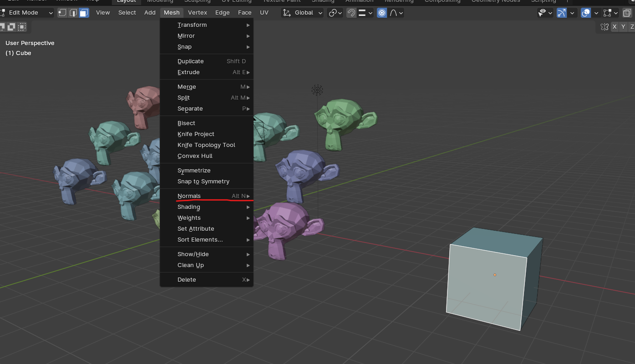The height and width of the screenshot is (364, 635).
Task: Expand Extrude submenu
Action: [207, 72]
